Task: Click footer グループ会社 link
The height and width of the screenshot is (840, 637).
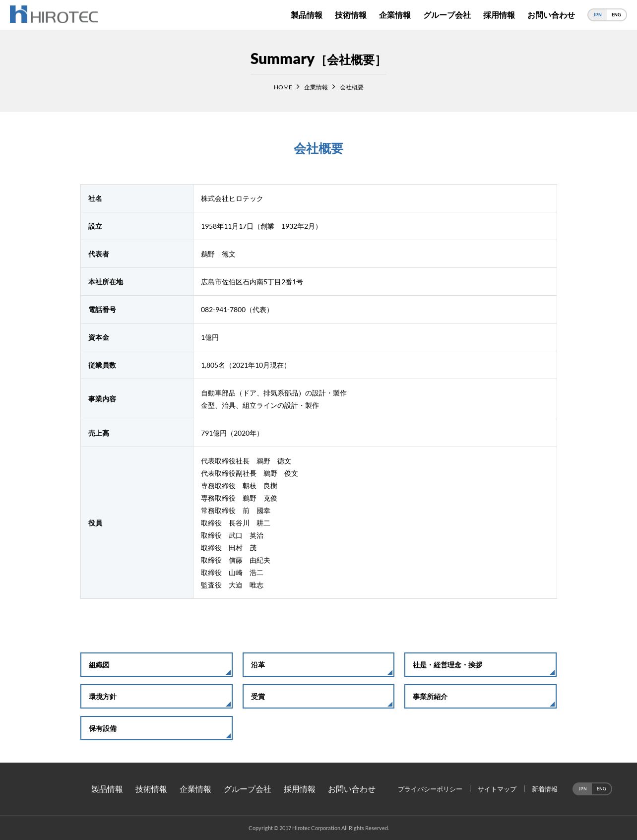Action: point(248,789)
